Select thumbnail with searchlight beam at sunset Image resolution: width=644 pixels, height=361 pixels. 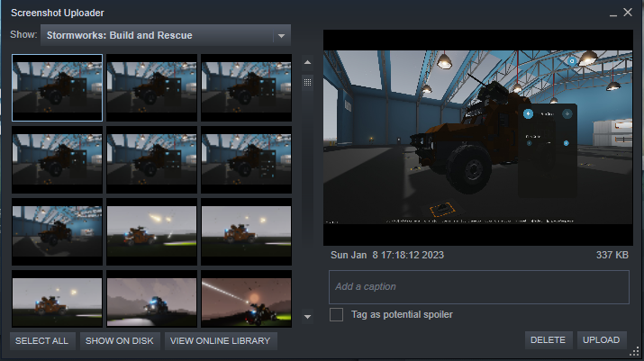246,299
